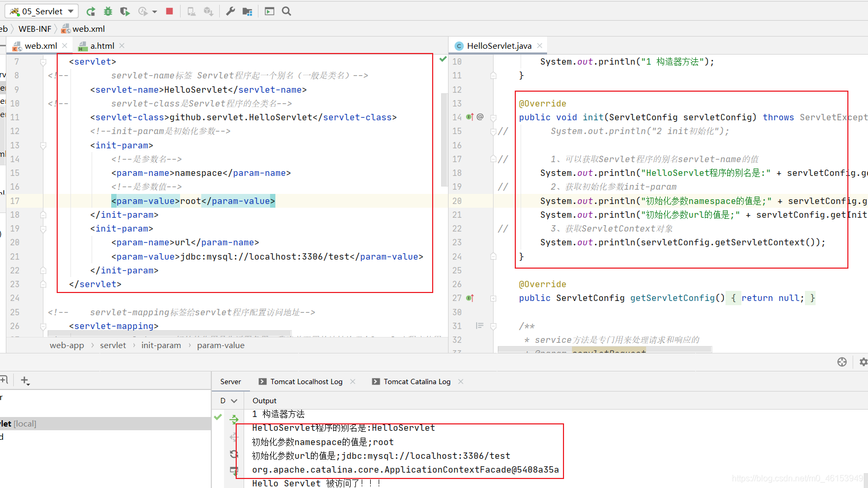The width and height of the screenshot is (868, 488).
Task: Open the Run Anything window icon
Action: [270, 11]
